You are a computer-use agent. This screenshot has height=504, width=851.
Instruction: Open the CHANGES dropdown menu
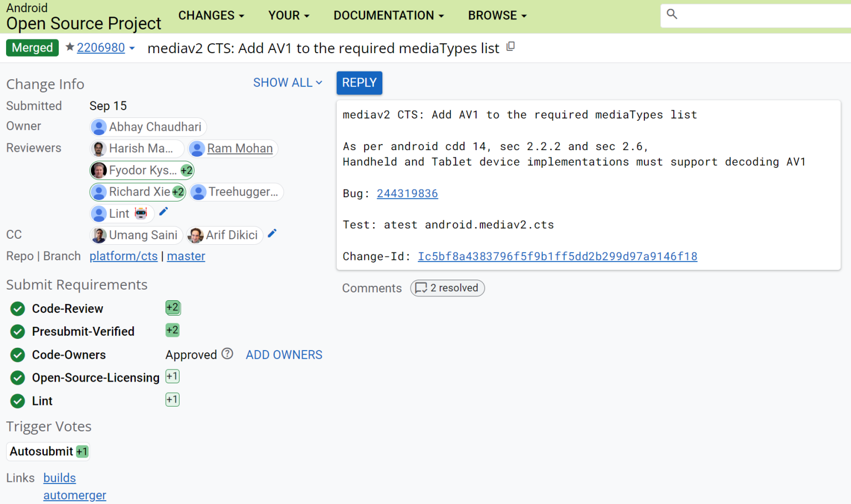pyautogui.click(x=211, y=16)
